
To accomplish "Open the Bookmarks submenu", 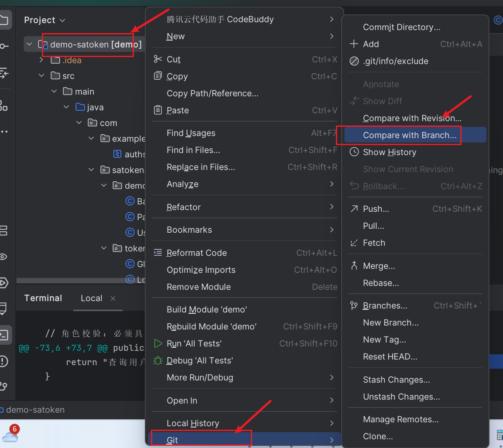I will pyautogui.click(x=244, y=230).
